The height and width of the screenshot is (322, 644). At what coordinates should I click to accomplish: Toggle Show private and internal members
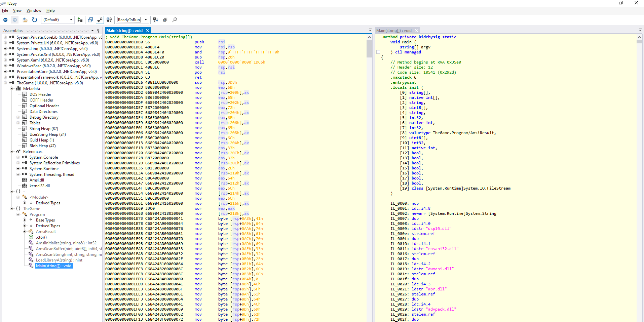pyautogui.click(x=100, y=20)
